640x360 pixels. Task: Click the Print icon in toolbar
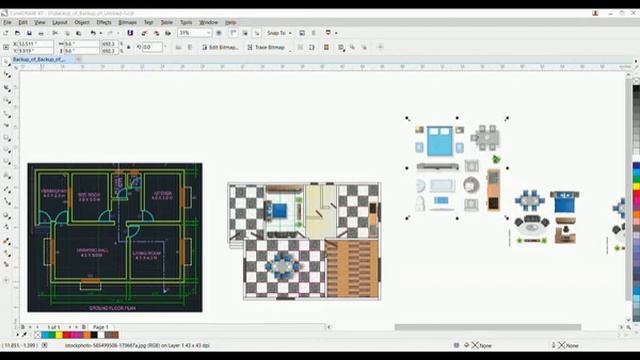[41, 33]
